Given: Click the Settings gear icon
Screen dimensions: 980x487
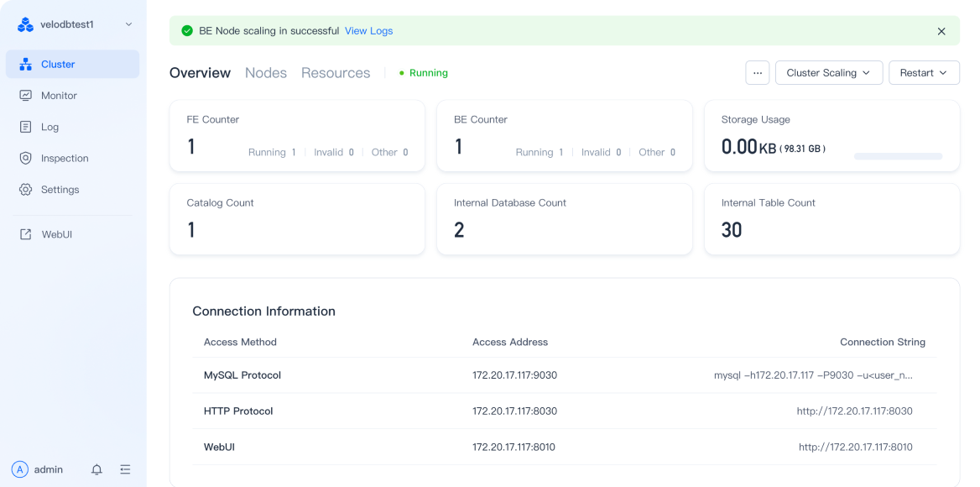Looking at the screenshot, I should coord(26,190).
